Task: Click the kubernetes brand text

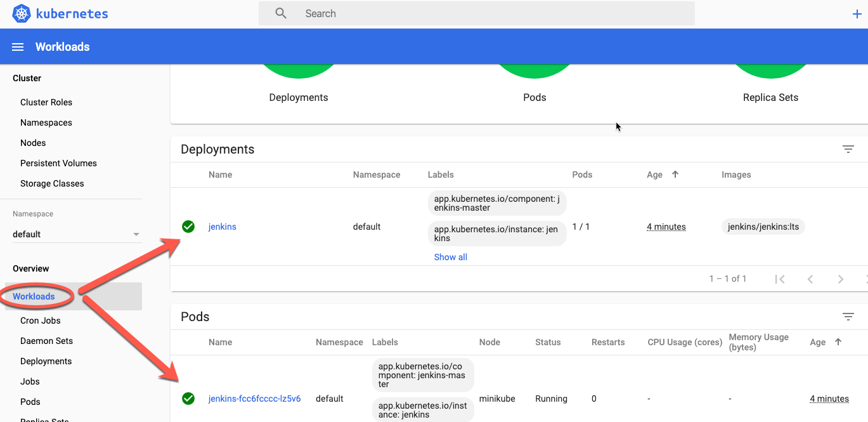Action: click(72, 13)
